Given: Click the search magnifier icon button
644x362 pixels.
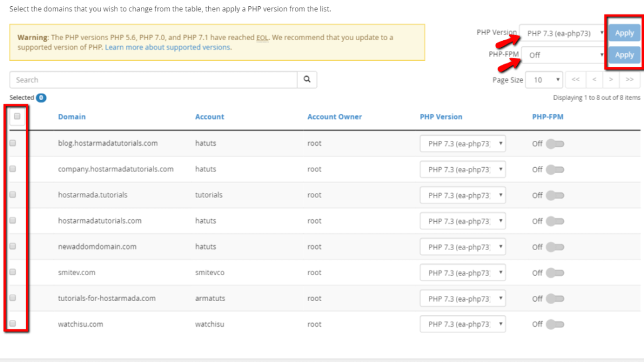Looking at the screenshot, I should (307, 80).
